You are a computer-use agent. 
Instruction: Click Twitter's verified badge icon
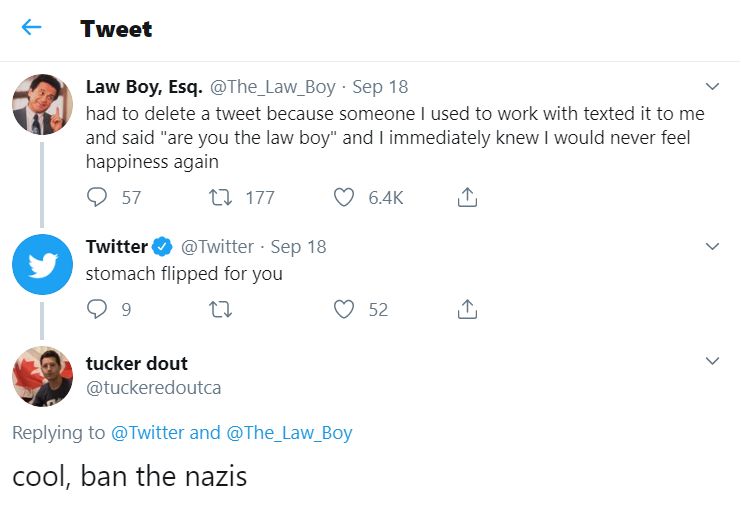[x=163, y=247]
